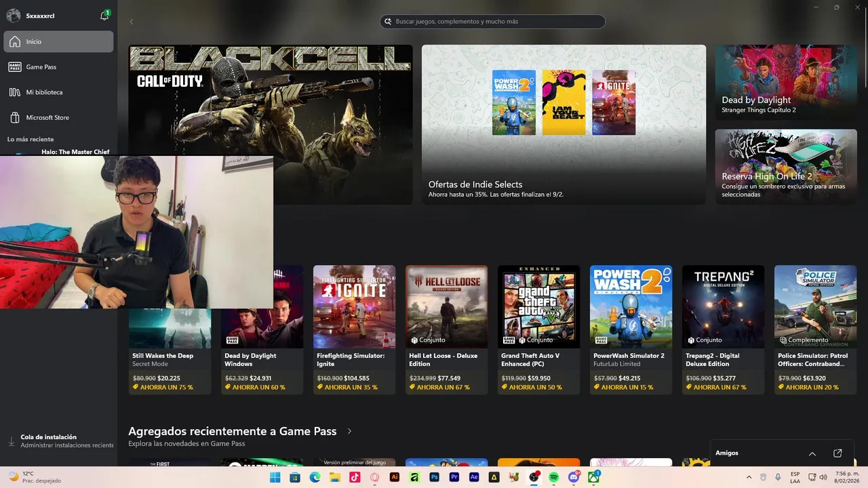Image resolution: width=868 pixels, height=488 pixels.
Task: Click the back arrow beside search
Action: [x=132, y=22]
